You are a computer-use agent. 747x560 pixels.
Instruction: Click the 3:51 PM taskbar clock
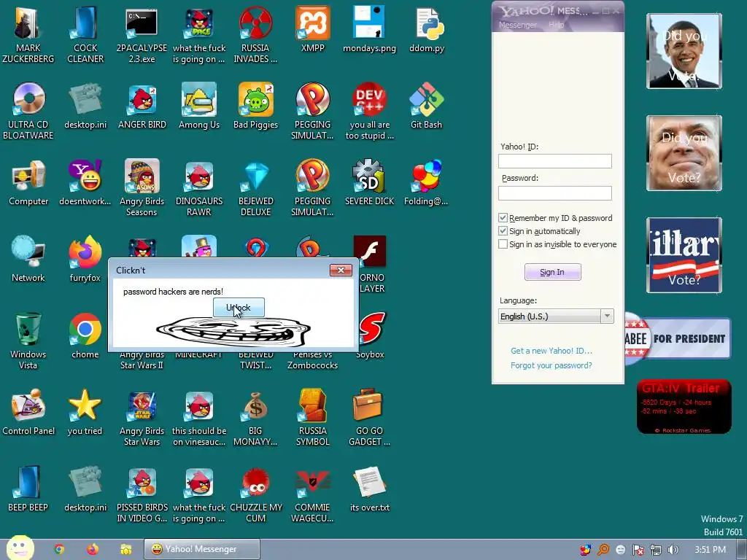click(x=711, y=550)
